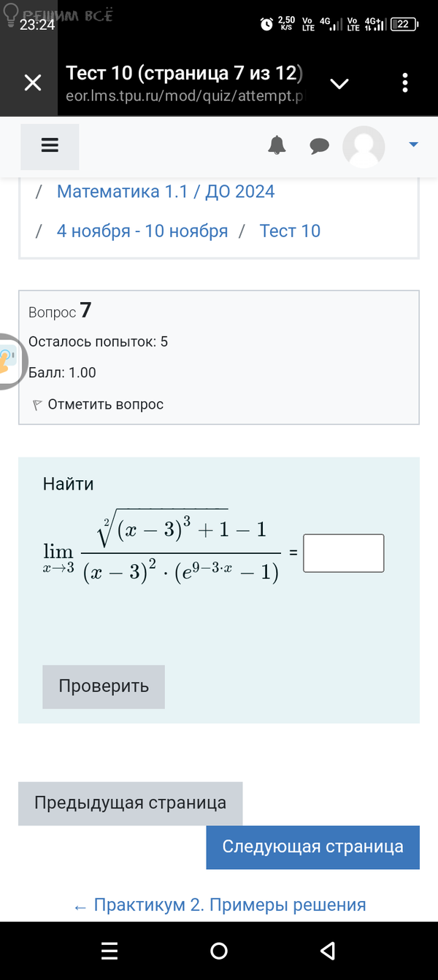Tap the Android home circle icon

point(219,950)
